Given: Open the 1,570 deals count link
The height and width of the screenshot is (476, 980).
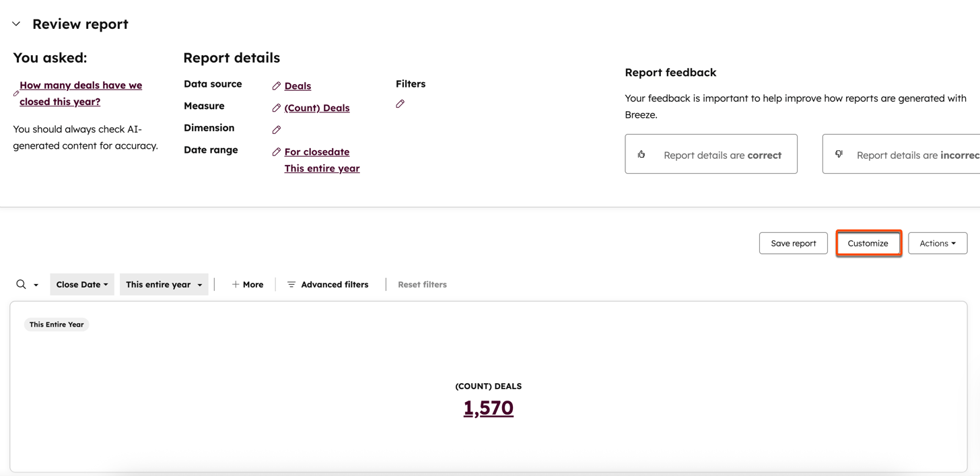Looking at the screenshot, I should coord(488,408).
